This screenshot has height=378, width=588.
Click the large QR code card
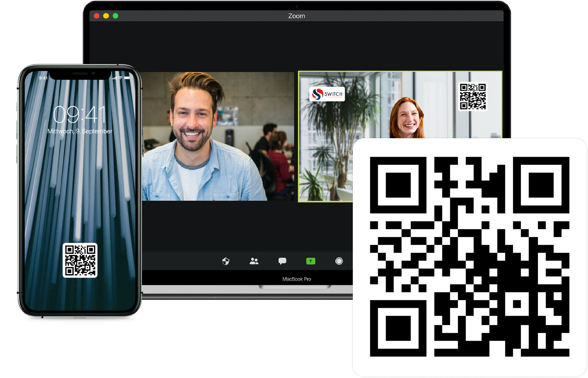tap(470, 257)
